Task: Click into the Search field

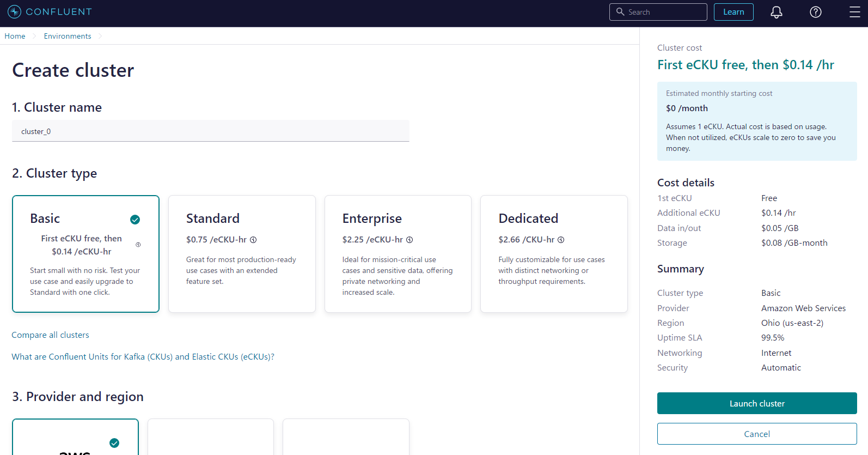Action: [658, 12]
